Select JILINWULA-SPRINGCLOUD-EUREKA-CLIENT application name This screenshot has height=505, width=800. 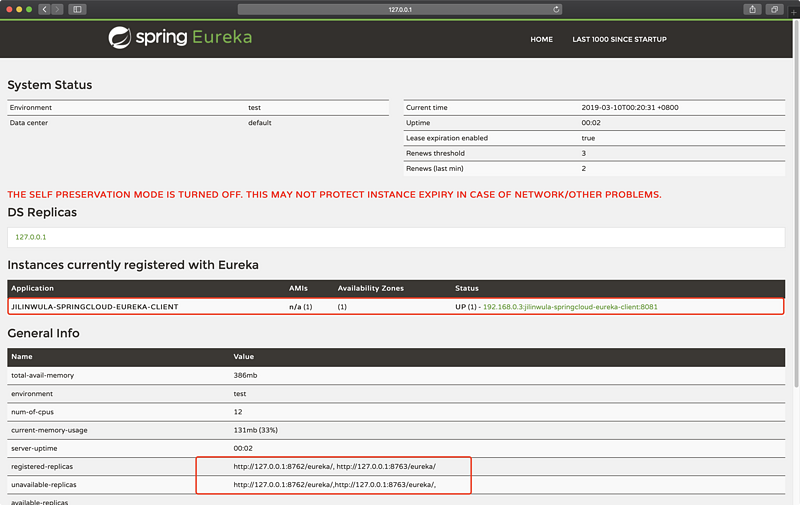pos(95,307)
